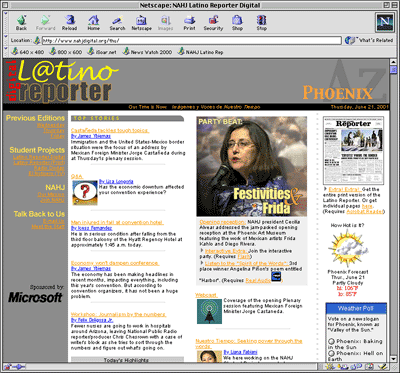The height and width of the screenshot is (373, 400).
Task: Click the vertical scrollbar down arrow
Action: [393, 359]
